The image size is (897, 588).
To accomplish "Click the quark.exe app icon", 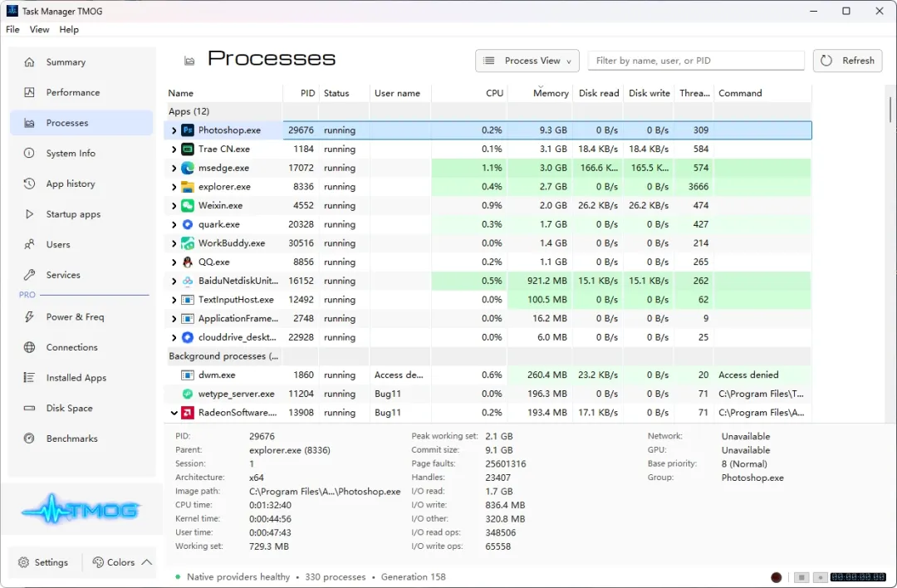I will click(x=188, y=224).
